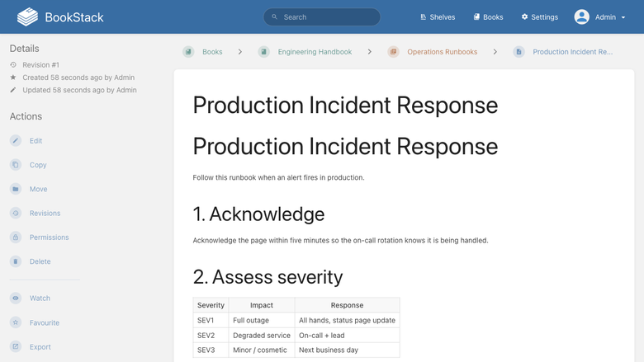This screenshot has width=644, height=362.
Task: Click the Admin user avatar
Action: [581, 16]
